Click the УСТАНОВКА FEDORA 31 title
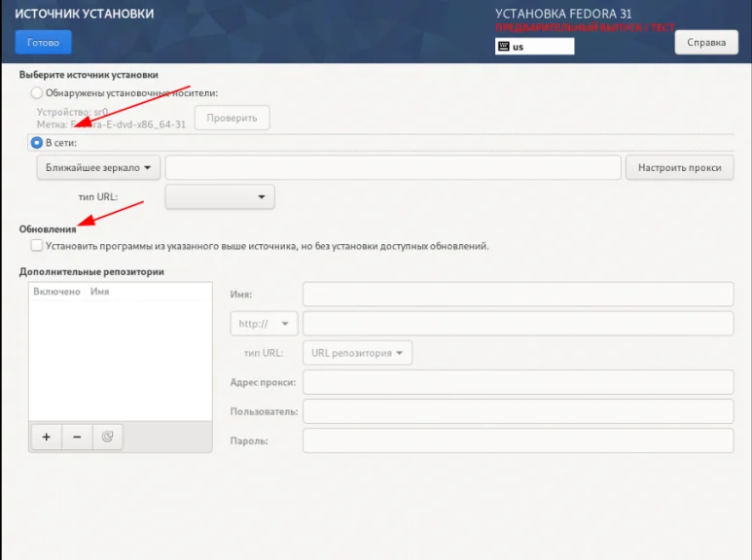The image size is (752, 560). (563, 14)
